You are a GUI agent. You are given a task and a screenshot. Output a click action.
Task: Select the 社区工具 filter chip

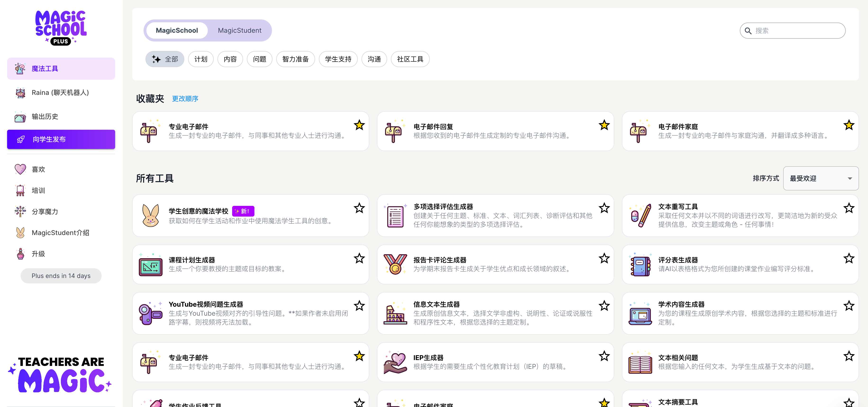coord(410,59)
